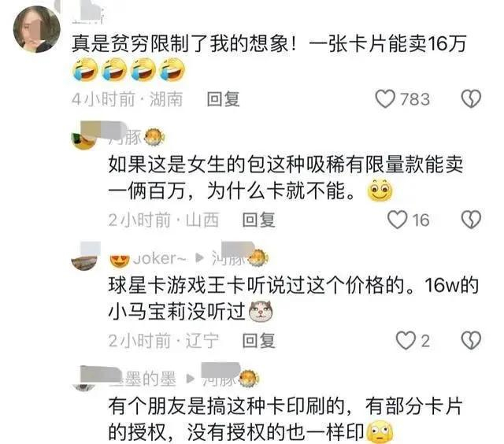Select the 16万 card comment text
The width and height of the screenshot is (504, 444).
point(269,43)
